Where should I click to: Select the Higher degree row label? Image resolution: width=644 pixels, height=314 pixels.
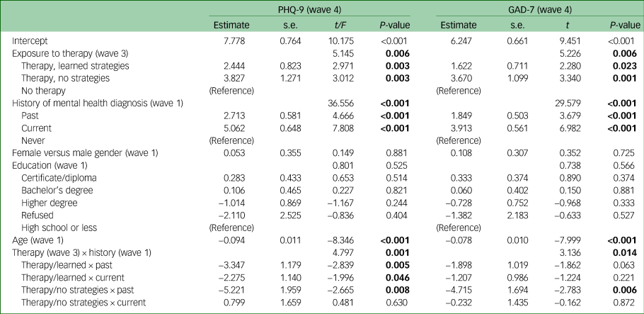tap(48, 191)
